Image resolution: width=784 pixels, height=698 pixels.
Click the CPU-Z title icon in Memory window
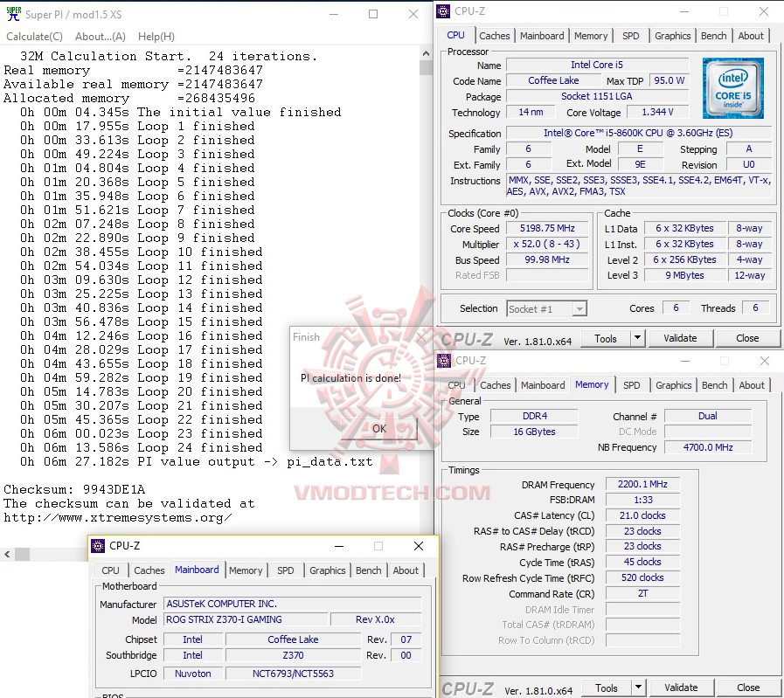[x=443, y=360]
